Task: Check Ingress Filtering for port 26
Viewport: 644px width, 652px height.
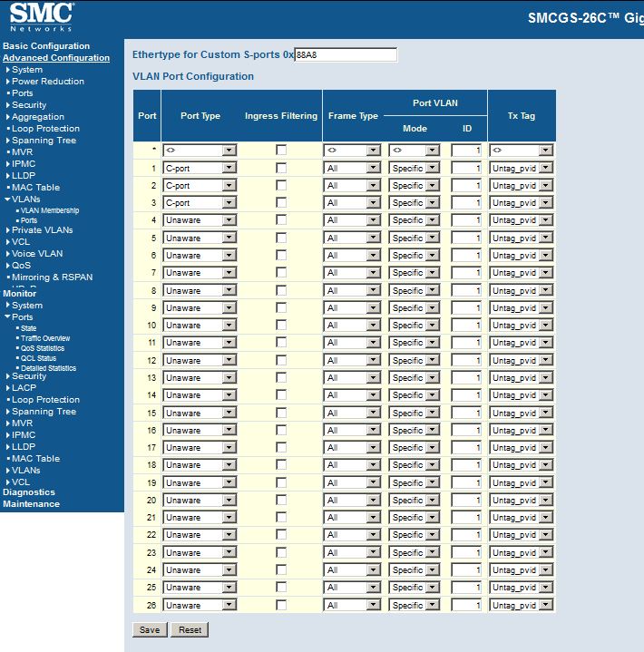Action: tap(282, 605)
